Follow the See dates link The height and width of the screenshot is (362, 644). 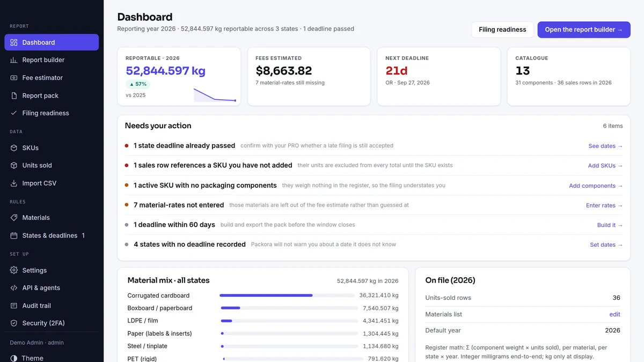tap(605, 146)
